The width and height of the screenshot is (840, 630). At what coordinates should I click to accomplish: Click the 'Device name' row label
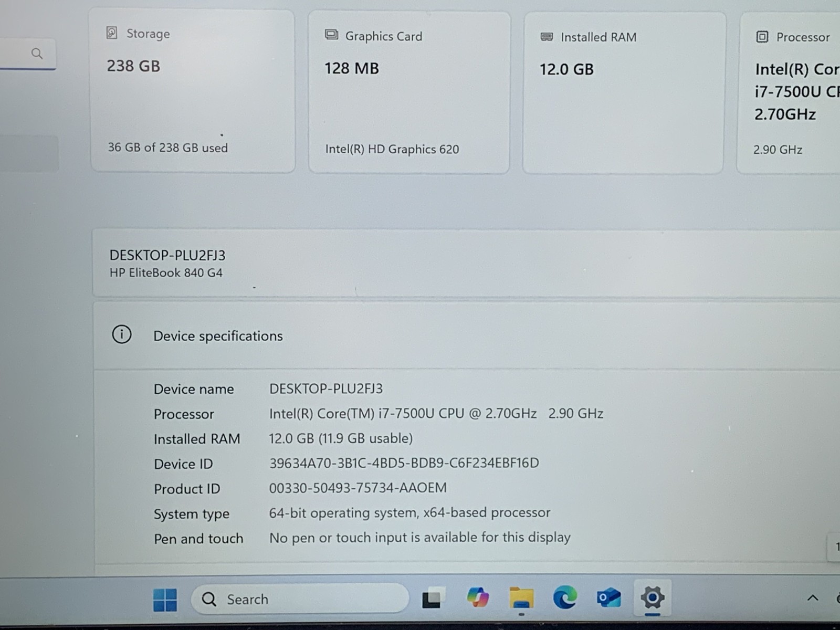pos(194,389)
